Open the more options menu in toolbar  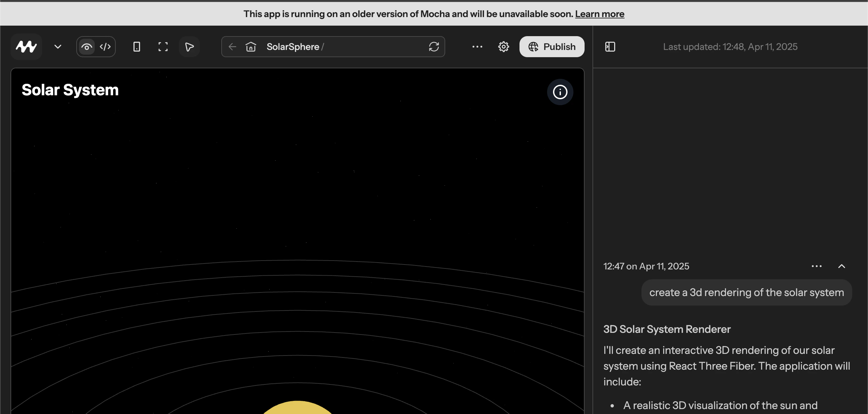tap(477, 46)
